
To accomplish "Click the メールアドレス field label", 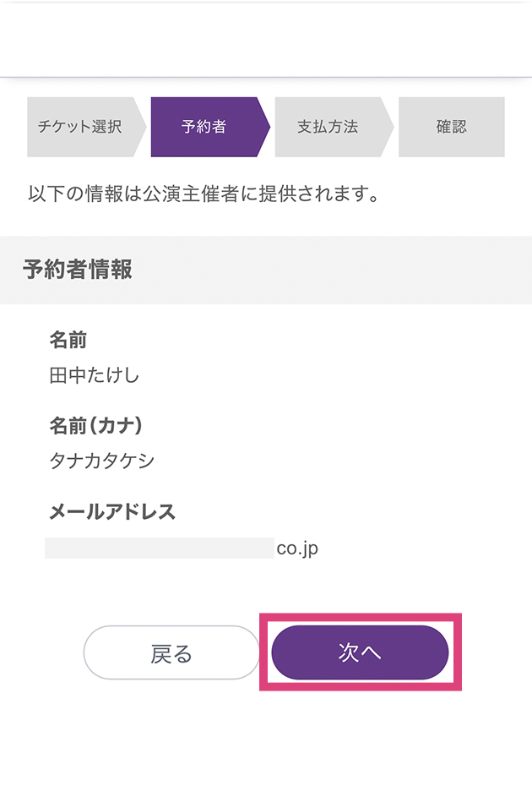I will click(112, 511).
